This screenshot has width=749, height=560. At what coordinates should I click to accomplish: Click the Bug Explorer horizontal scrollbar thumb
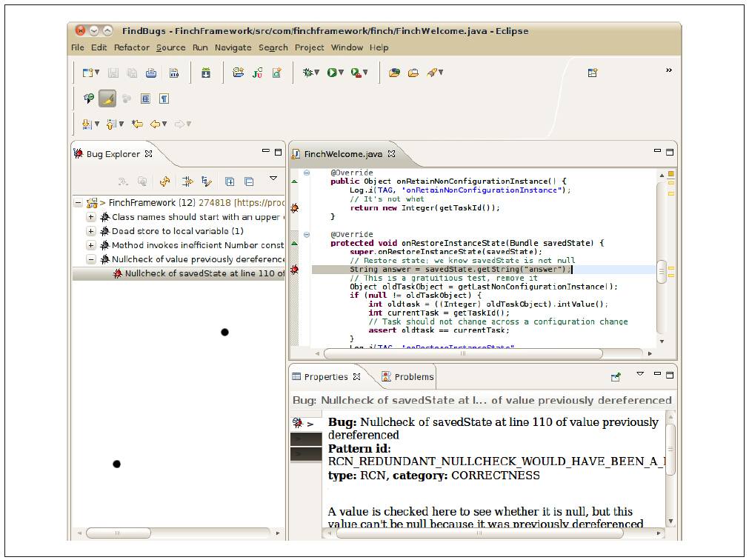[119, 533]
